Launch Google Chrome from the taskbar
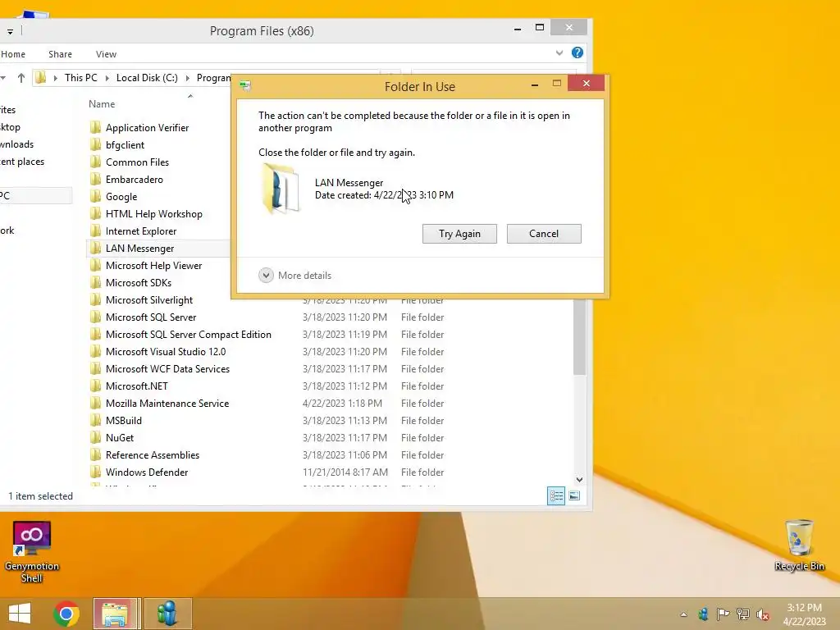This screenshot has height=630, width=840. [x=66, y=614]
